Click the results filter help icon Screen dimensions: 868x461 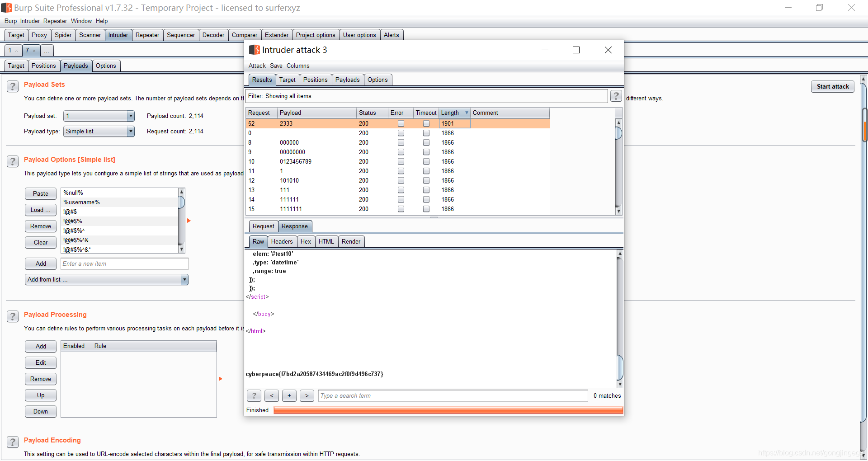click(616, 96)
